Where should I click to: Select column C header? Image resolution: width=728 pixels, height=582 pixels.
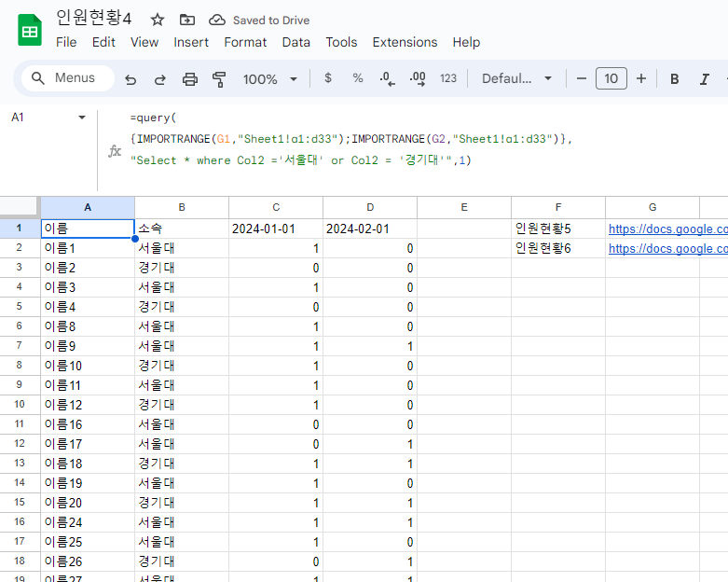pos(276,208)
